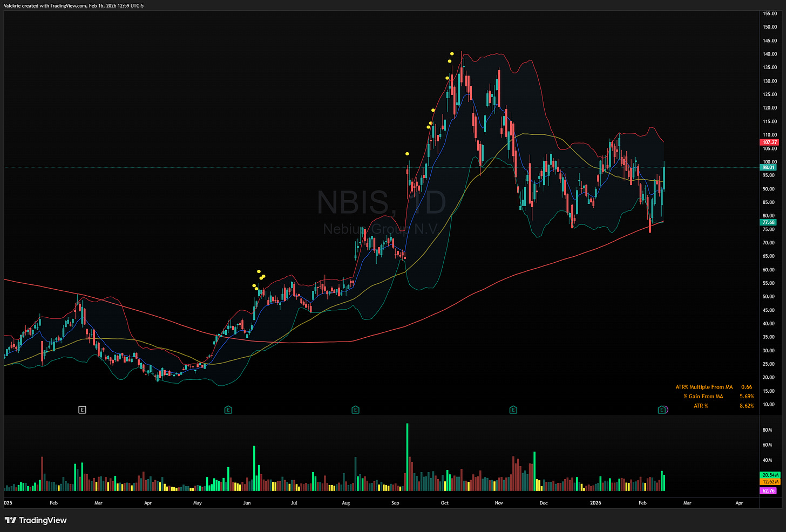Click the 0.66 ATR multiple value
The height and width of the screenshot is (532, 786).
coord(747,387)
